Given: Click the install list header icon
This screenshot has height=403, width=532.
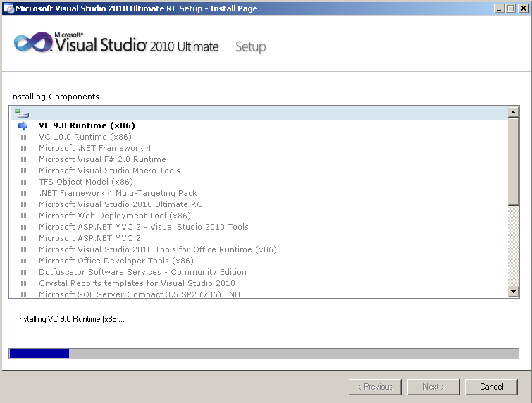Looking at the screenshot, I should (x=22, y=113).
